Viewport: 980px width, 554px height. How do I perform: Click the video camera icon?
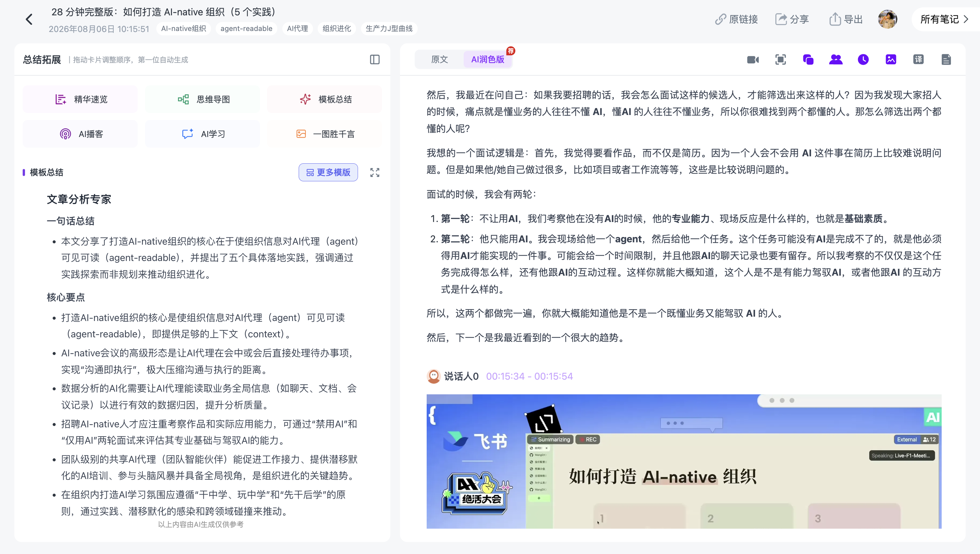click(x=753, y=59)
